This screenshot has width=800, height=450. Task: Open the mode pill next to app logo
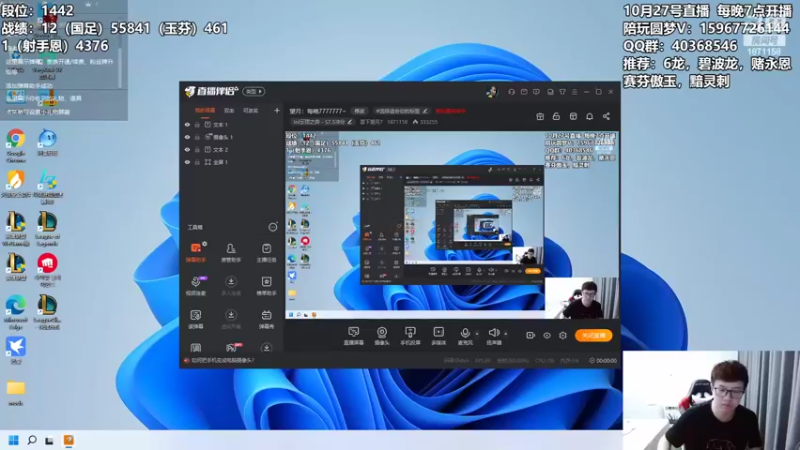click(x=254, y=92)
